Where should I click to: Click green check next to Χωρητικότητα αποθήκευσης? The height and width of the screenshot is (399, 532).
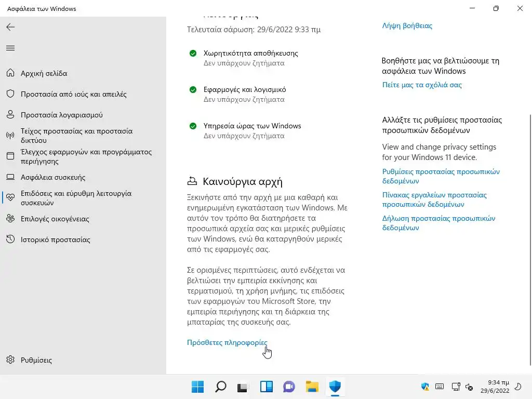click(x=193, y=54)
